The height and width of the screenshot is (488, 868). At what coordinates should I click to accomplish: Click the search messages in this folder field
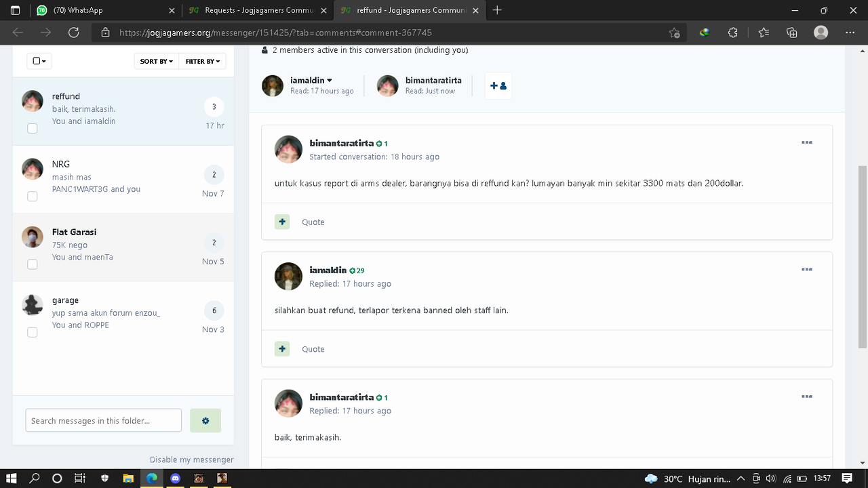point(104,420)
